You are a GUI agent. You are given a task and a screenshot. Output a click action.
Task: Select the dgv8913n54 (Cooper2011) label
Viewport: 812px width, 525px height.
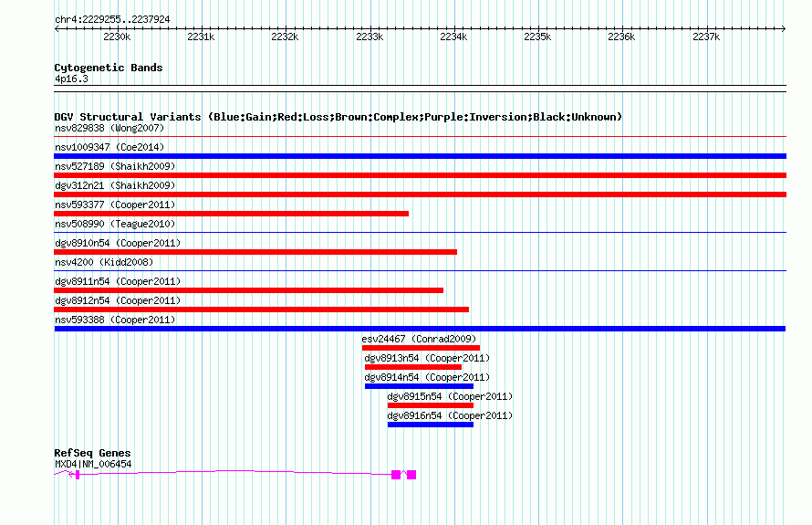tap(427, 358)
